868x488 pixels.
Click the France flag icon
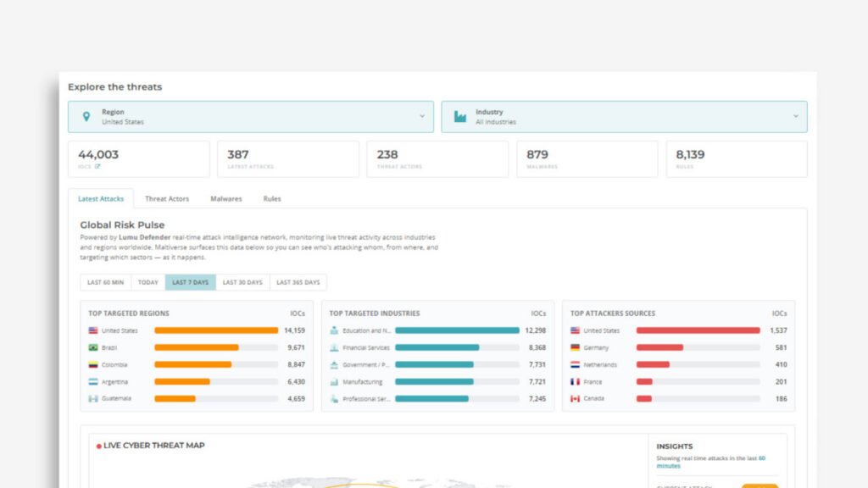coord(576,382)
